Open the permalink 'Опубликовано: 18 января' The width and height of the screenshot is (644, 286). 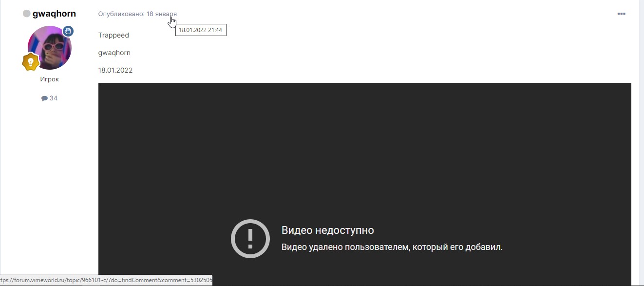click(x=138, y=14)
